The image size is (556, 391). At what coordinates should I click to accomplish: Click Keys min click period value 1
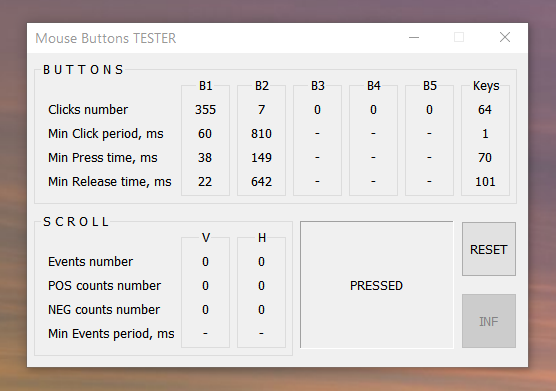[485, 134]
